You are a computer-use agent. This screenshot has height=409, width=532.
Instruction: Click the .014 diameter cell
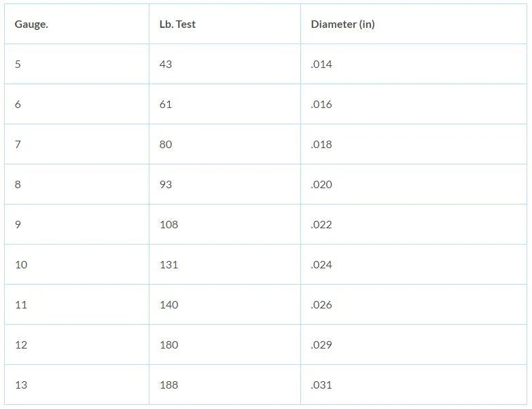tap(321, 65)
